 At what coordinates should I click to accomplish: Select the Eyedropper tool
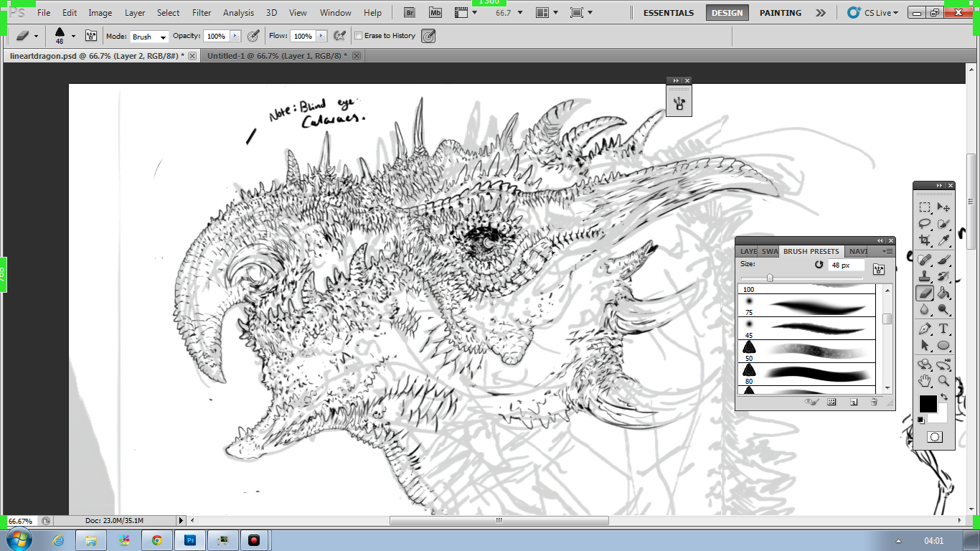943,241
